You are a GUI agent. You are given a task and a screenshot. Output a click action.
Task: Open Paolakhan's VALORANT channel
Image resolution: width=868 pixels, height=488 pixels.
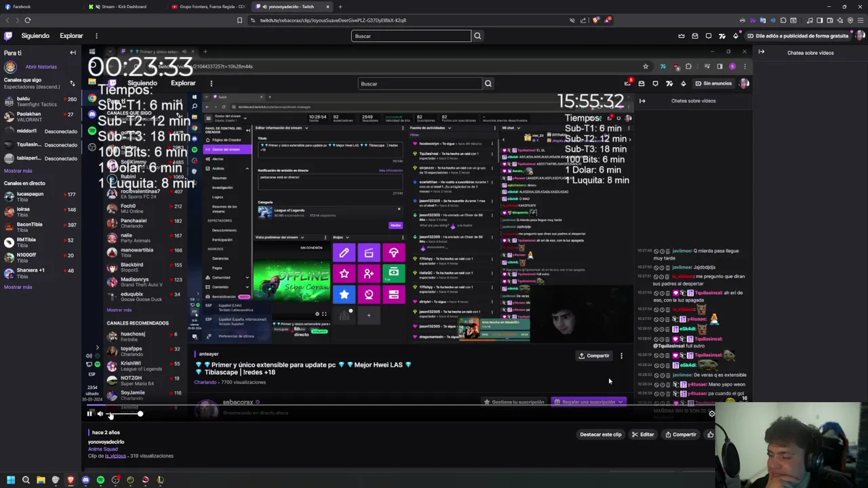[41, 117]
